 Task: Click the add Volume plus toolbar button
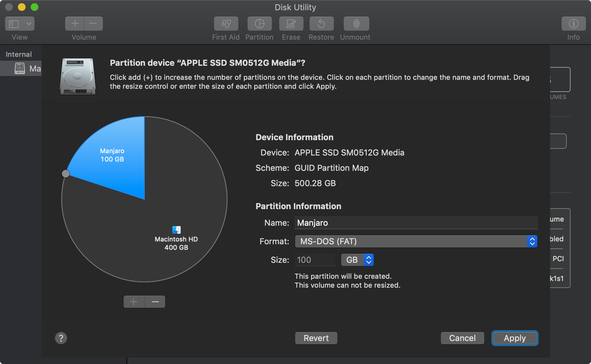coord(75,24)
